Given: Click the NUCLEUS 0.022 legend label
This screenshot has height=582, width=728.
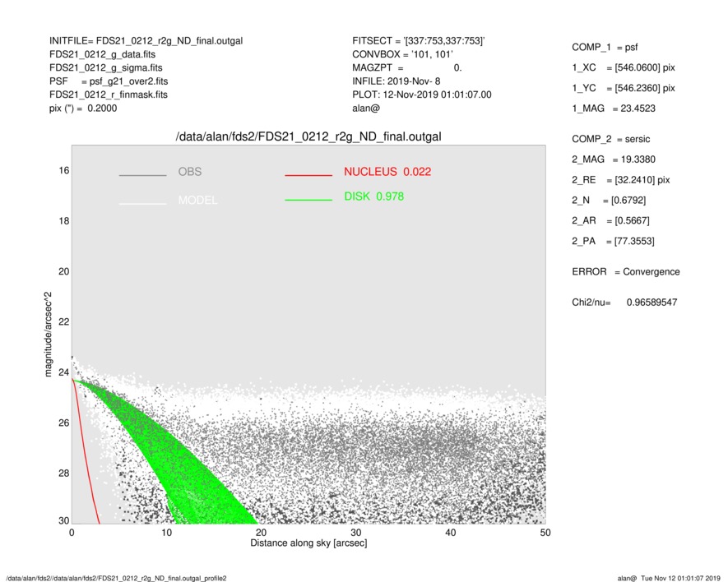Looking at the screenshot, I should point(387,172).
